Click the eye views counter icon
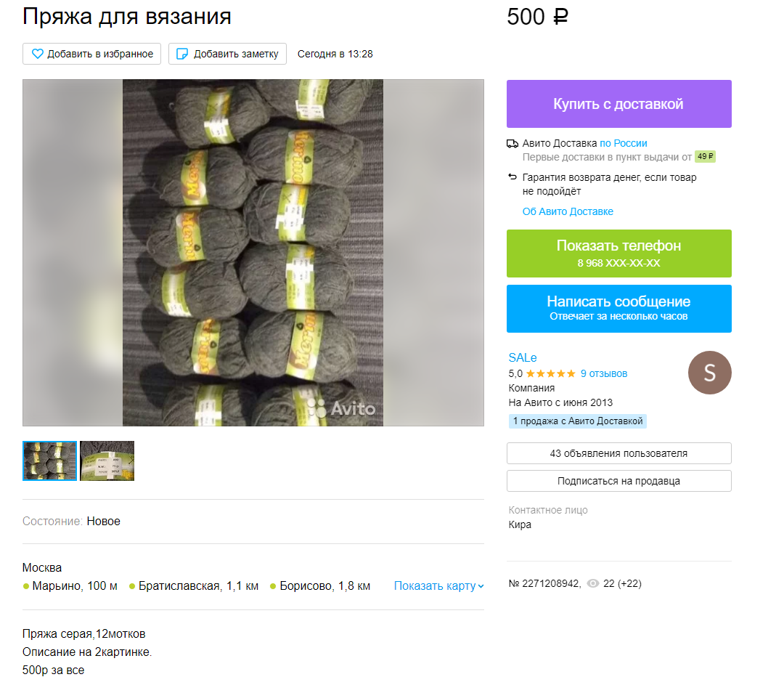 pos(592,583)
